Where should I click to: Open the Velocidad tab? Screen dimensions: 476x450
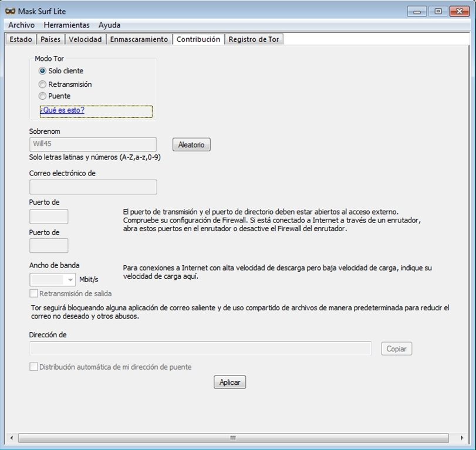pyautogui.click(x=85, y=39)
